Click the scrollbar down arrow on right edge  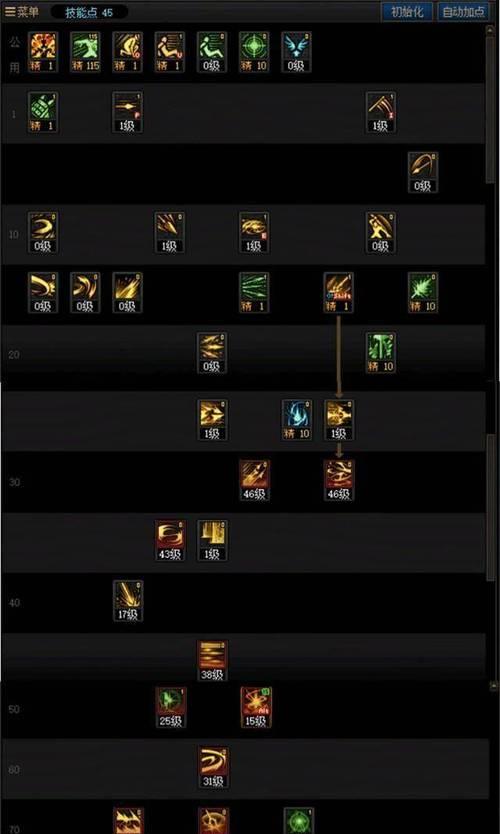493,687
